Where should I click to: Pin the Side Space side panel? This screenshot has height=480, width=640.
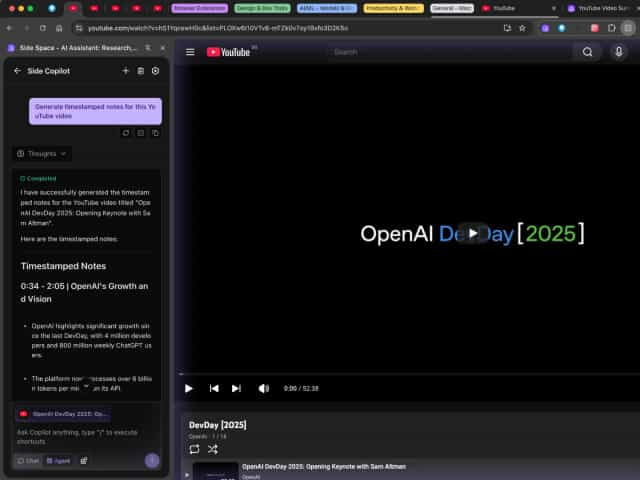148,48
